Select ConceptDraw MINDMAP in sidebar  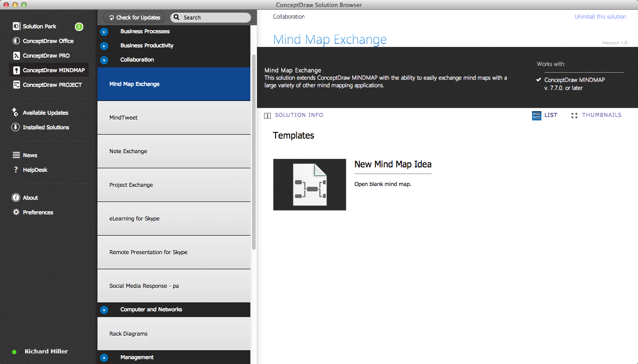coord(48,70)
